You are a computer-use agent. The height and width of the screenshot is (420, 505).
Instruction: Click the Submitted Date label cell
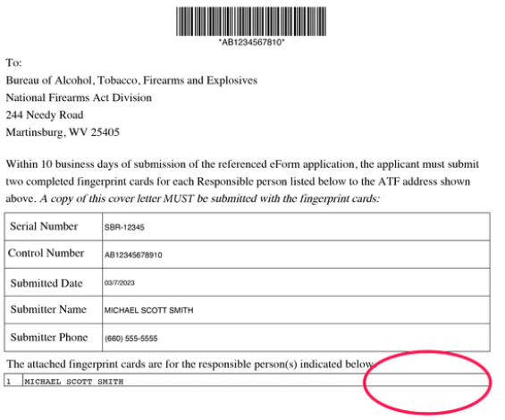coord(54,282)
